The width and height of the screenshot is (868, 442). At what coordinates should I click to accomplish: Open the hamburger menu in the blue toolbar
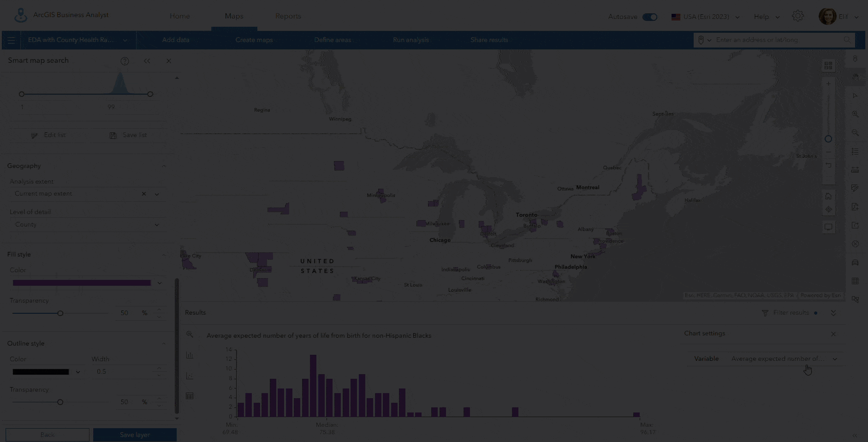click(11, 40)
